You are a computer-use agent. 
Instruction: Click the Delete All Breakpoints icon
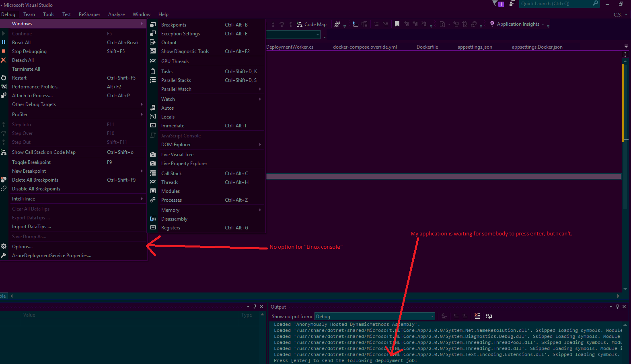click(x=4, y=180)
